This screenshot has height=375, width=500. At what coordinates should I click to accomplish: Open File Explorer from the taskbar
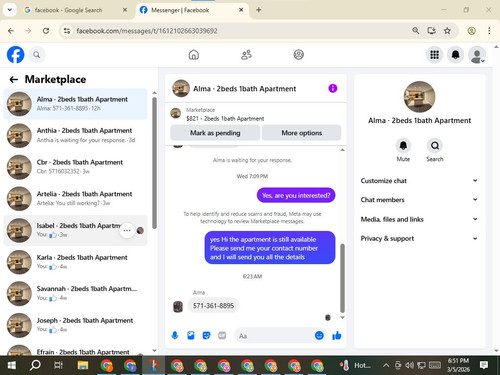(82, 365)
